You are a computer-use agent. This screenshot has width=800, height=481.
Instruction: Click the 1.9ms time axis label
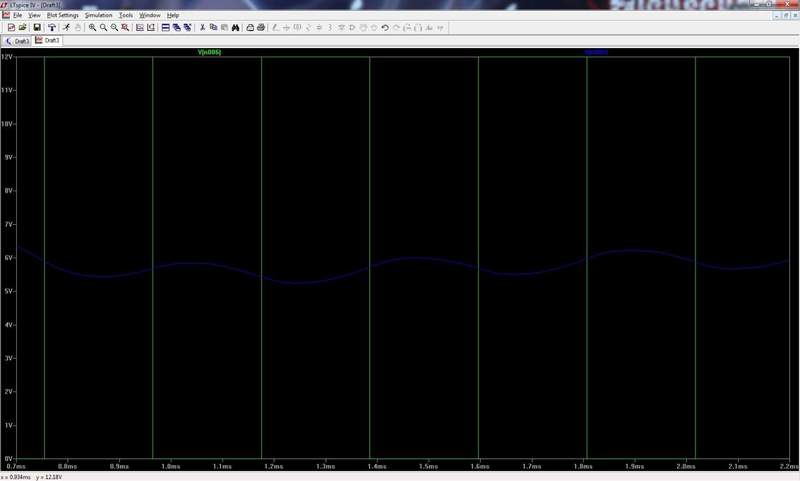coord(635,466)
